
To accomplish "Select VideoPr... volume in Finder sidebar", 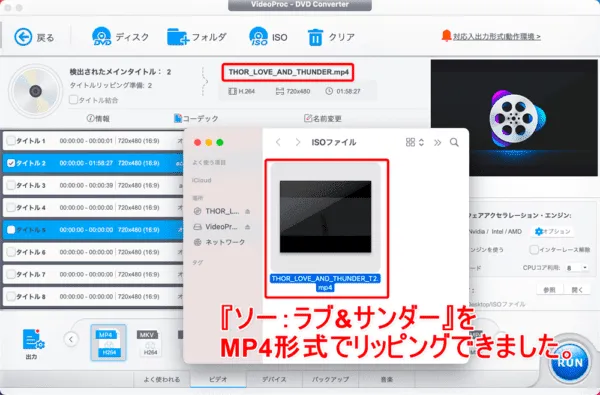I will click(216, 227).
